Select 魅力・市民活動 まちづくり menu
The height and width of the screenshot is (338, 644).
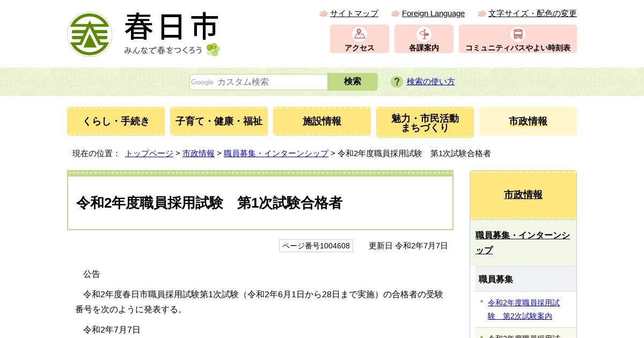point(425,122)
